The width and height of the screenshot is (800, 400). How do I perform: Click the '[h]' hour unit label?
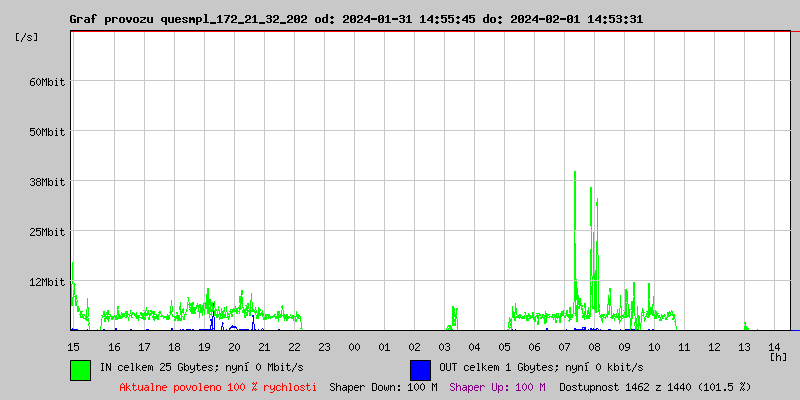(777, 357)
